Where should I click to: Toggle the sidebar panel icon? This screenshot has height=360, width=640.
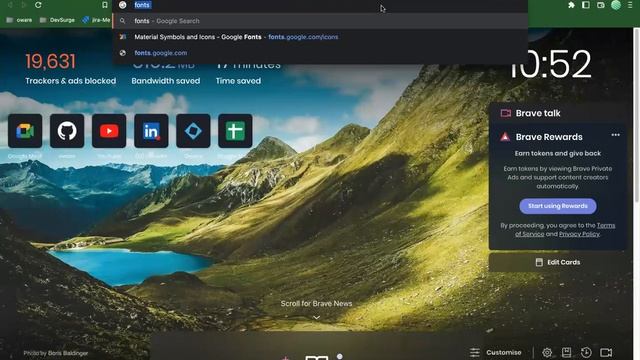pyautogui.click(x=586, y=5)
